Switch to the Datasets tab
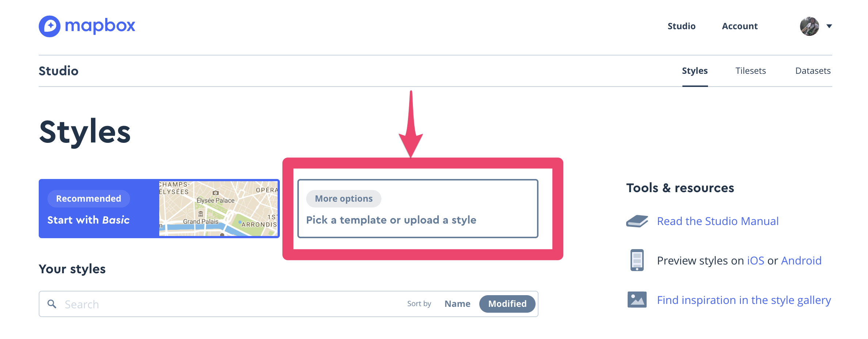Screen dimensions: 868x339 tap(813, 71)
